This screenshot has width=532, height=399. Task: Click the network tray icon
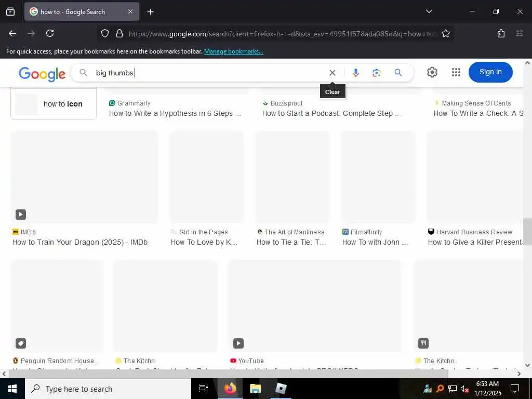[453, 389]
